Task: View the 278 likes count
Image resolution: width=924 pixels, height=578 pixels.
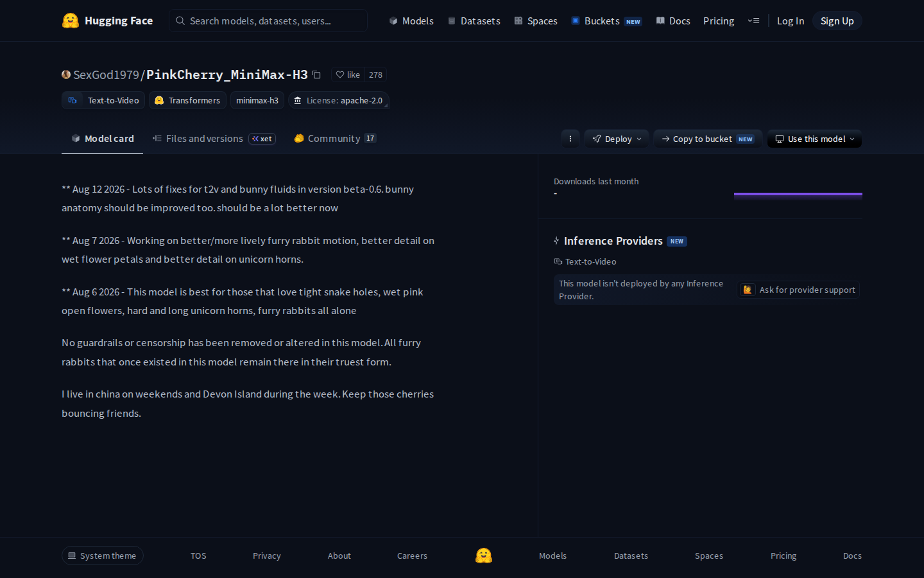Action: pyautogui.click(x=375, y=74)
